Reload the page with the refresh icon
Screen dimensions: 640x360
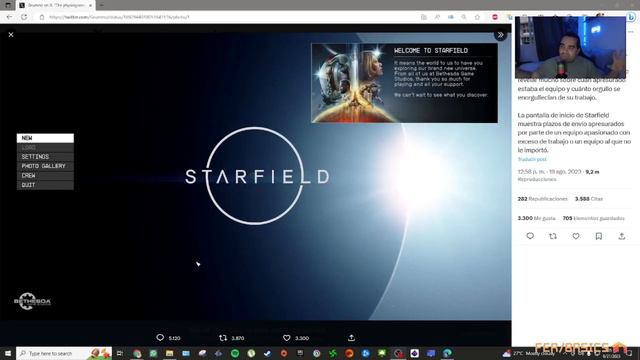(x=24, y=17)
